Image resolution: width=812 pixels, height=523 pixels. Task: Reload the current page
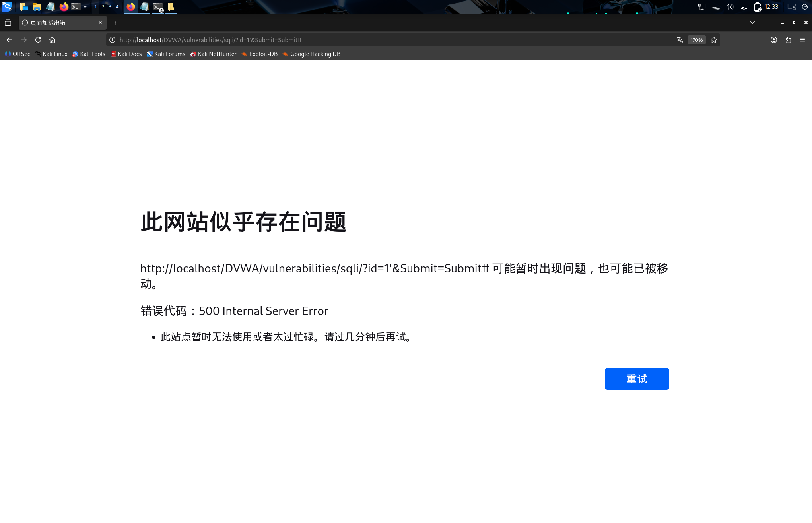click(x=38, y=40)
